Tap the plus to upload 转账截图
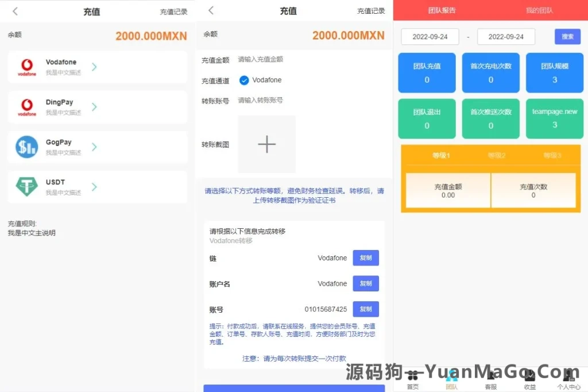The height and width of the screenshot is (392, 588). click(x=266, y=144)
